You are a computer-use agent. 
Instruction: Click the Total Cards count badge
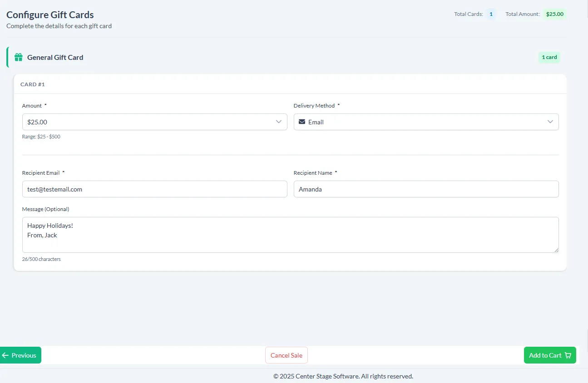click(491, 14)
